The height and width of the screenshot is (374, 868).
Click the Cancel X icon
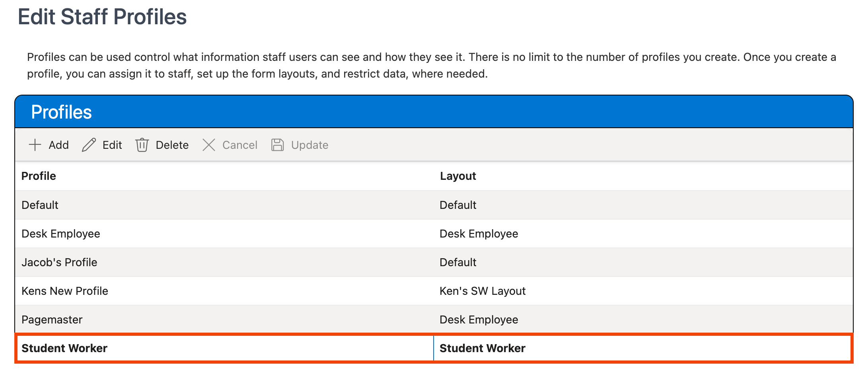209,145
